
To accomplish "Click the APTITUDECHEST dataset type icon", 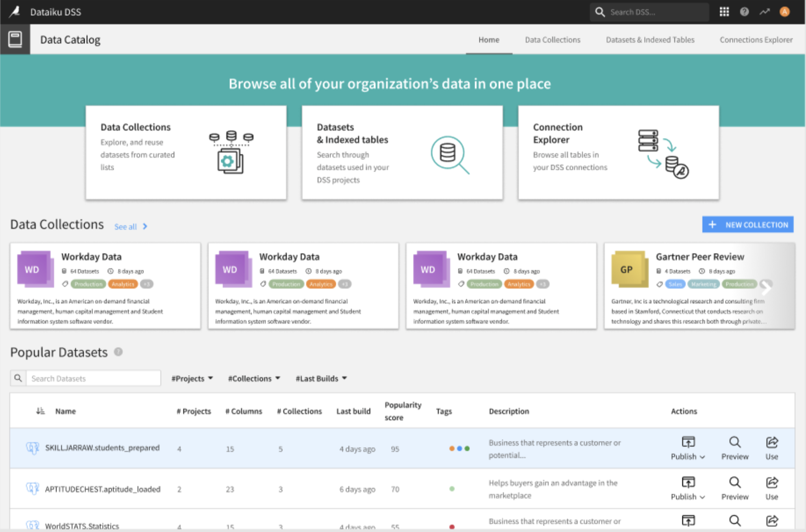I will click(x=33, y=488).
